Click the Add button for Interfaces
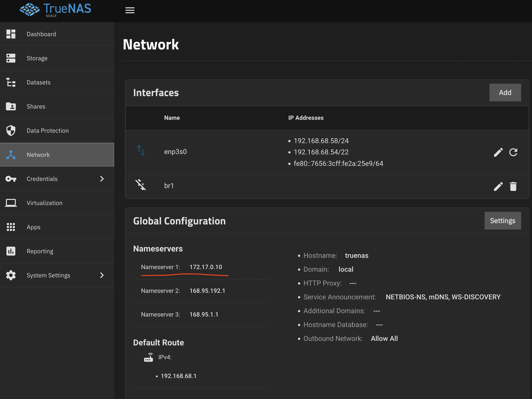 (505, 92)
